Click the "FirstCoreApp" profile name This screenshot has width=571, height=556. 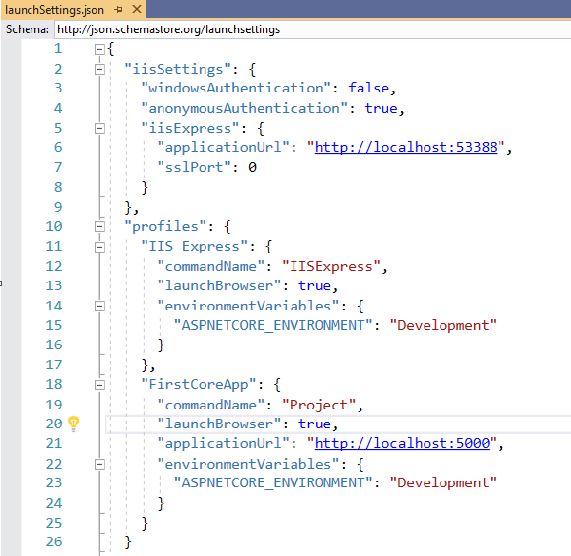199,384
